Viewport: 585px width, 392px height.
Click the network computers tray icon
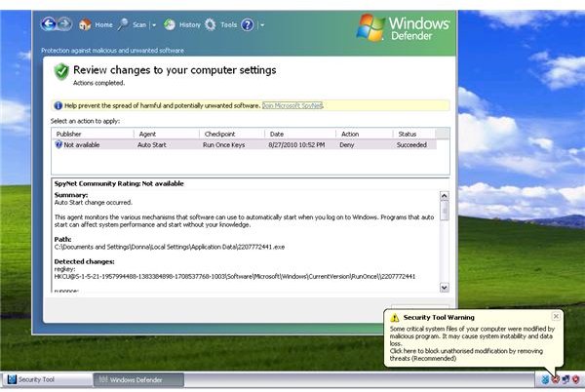click(565, 379)
